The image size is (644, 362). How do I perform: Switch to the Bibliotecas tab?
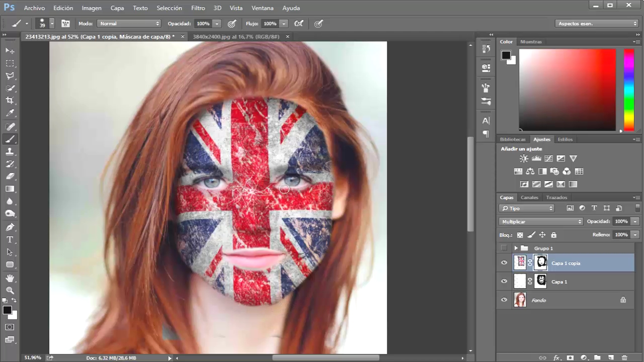coord(513,139)
